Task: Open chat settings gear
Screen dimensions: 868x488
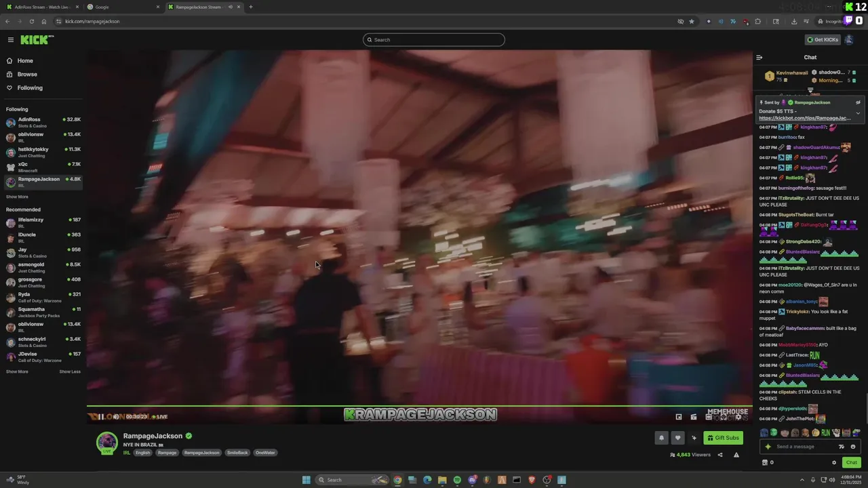Action: pos(834,462)
